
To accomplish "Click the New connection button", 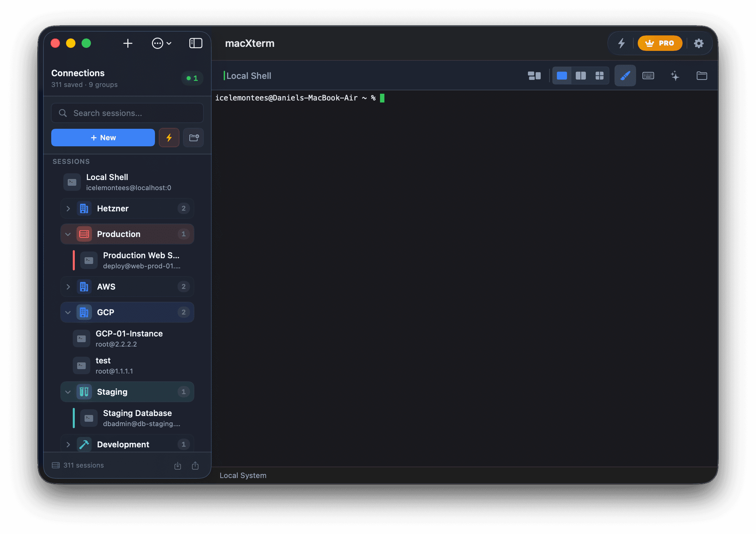I will click(x=103, y=138).
